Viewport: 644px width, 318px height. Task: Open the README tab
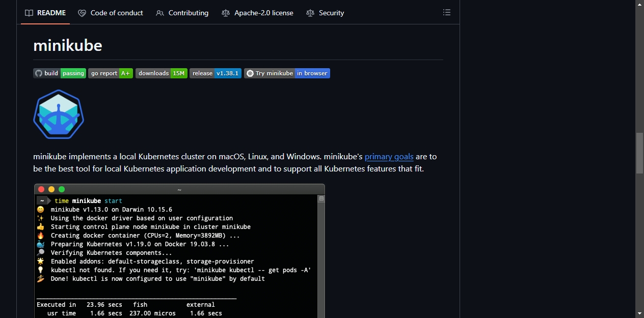click(x=45, y=13)
